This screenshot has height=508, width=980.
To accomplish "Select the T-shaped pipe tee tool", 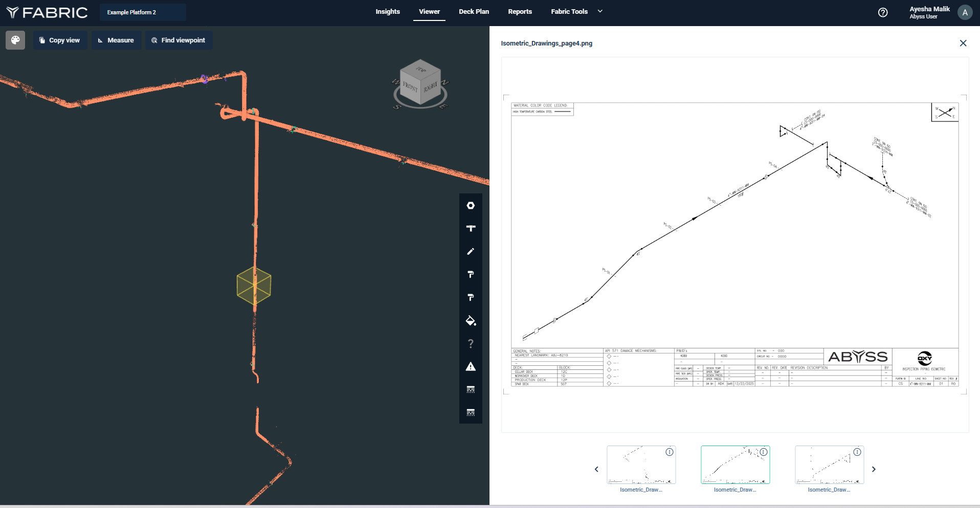I will [x=471, y=229].
